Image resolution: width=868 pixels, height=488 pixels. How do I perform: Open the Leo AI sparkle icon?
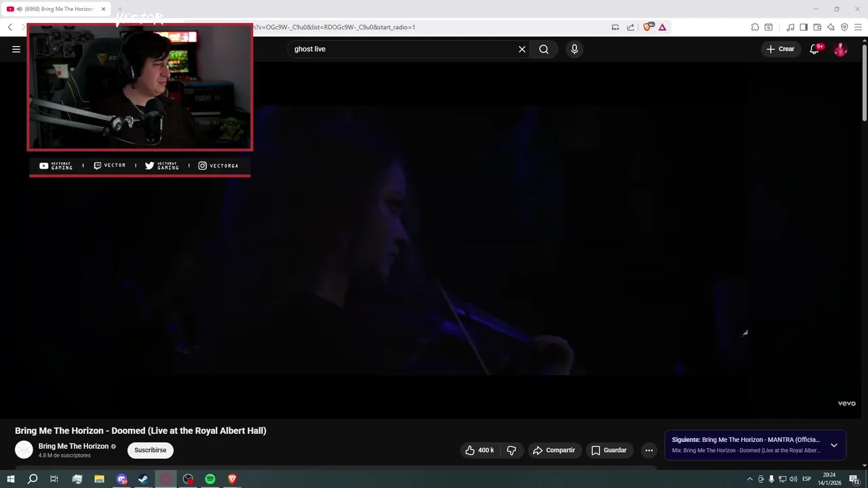(831, 27)
